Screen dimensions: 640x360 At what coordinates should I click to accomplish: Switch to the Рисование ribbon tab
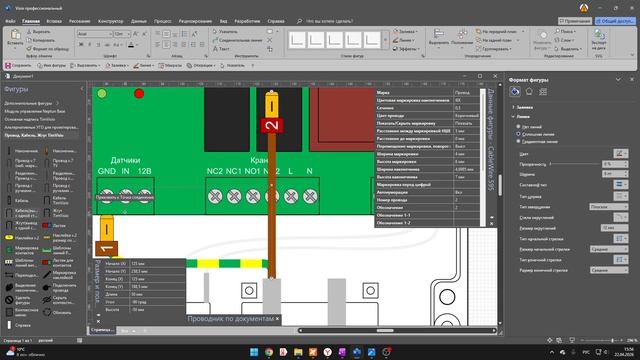tap(80, 21)
